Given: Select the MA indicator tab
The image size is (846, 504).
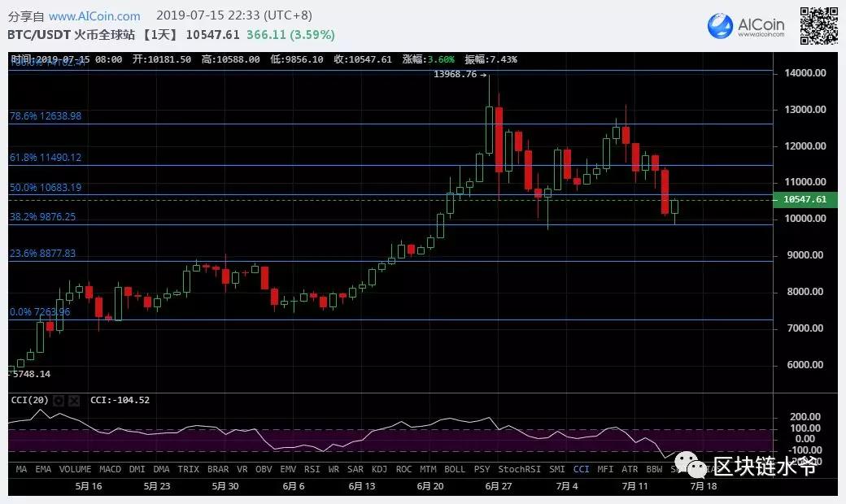Looking at the screenshot, I should tap(22, 469).
